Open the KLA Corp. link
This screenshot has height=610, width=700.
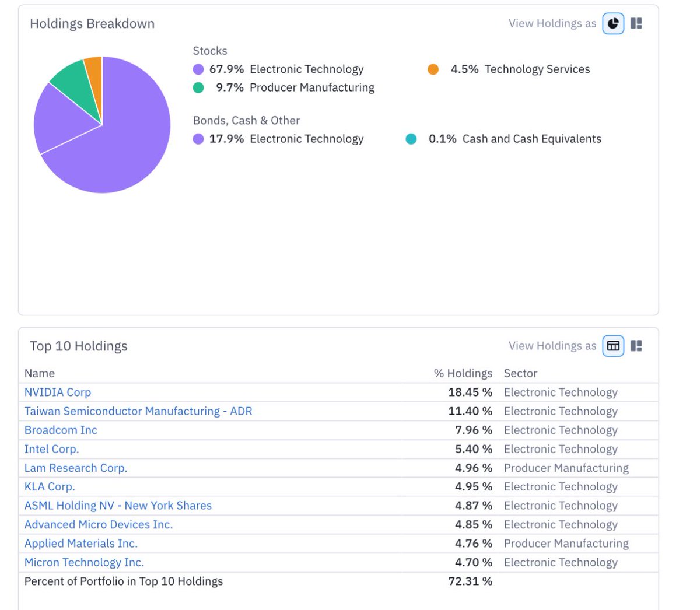(x=50, y=486)
